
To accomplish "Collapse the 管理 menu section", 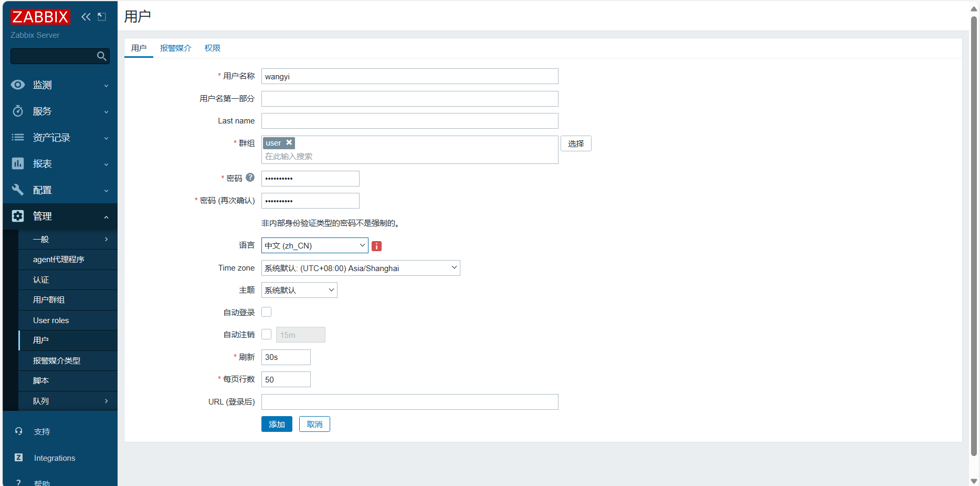I will coord(60,216).
